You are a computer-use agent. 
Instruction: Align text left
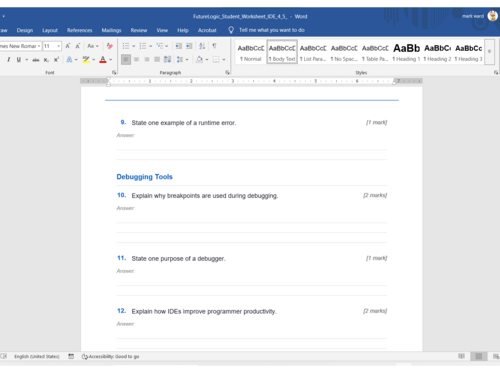(126, 60)
